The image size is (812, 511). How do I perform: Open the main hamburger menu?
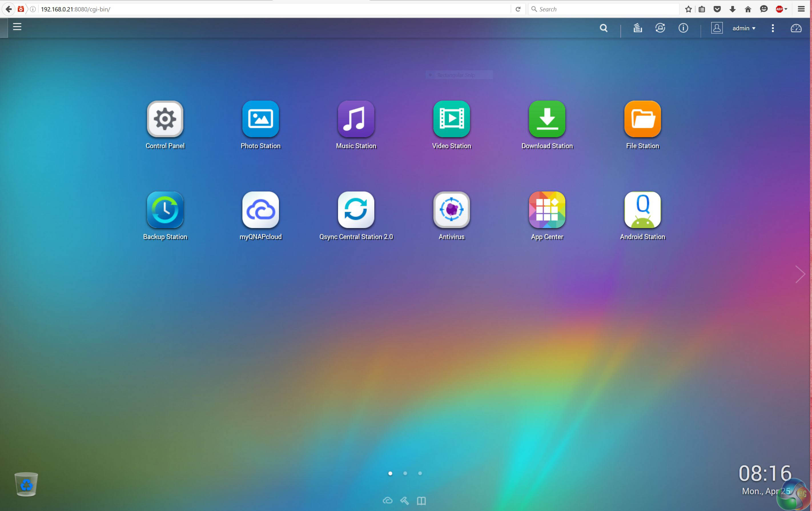17,27
